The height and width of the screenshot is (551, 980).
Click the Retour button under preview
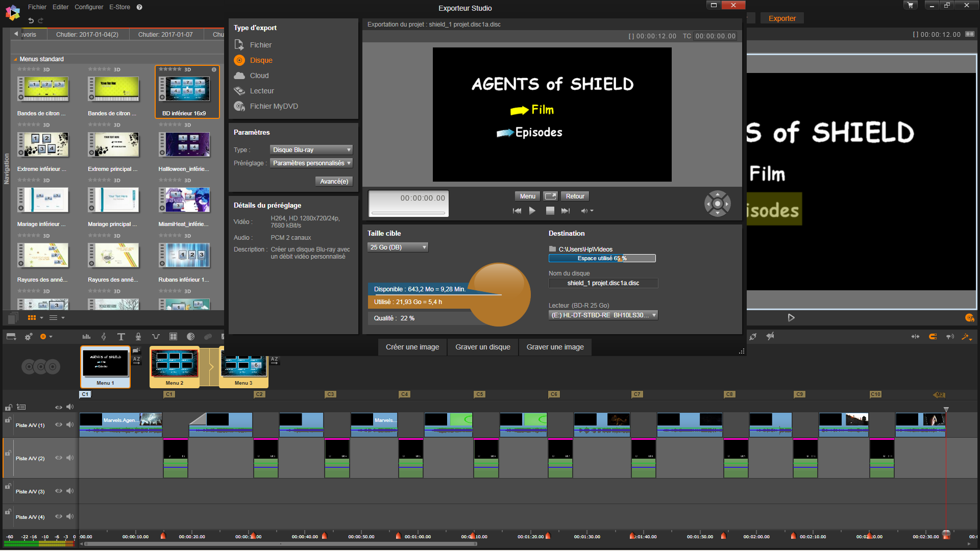(x=575, y=196)
